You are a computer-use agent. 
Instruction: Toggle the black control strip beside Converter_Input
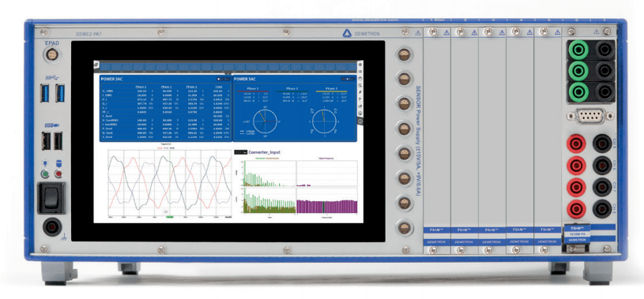coord(240,151)
